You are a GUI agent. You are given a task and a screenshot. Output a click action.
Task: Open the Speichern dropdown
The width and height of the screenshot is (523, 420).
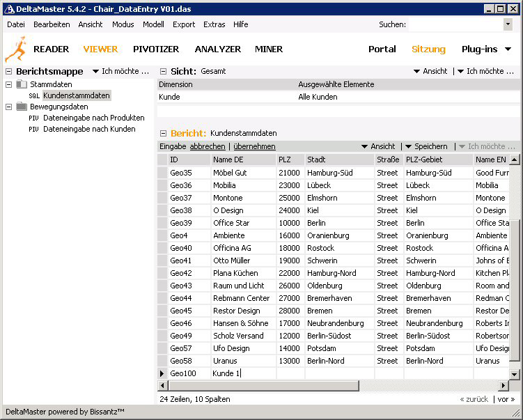point(426,146)
